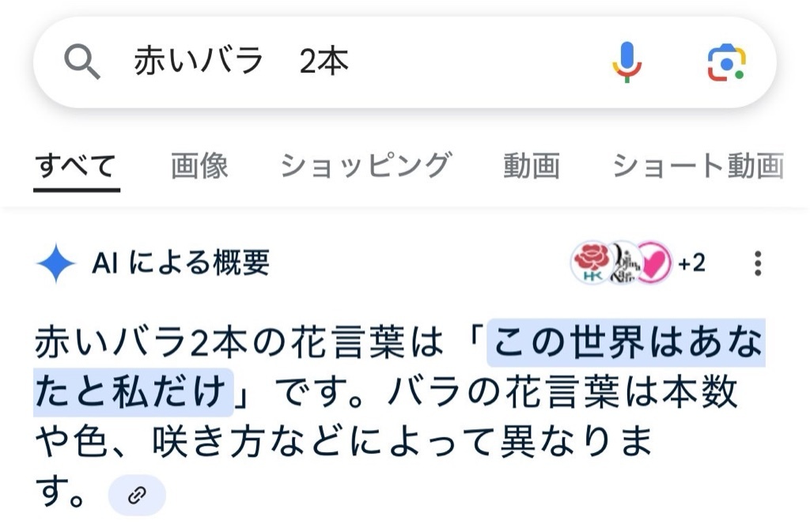Focus the search field with 赤いバラ 2本
Screen dimensions: 810x532
pyautogui.click(x=361, y=62)
